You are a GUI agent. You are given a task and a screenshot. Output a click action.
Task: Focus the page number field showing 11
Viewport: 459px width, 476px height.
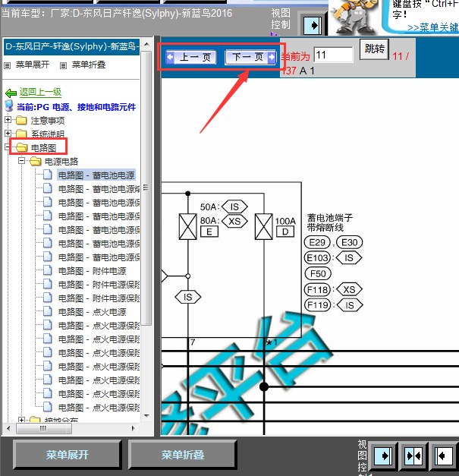[333, 55]
